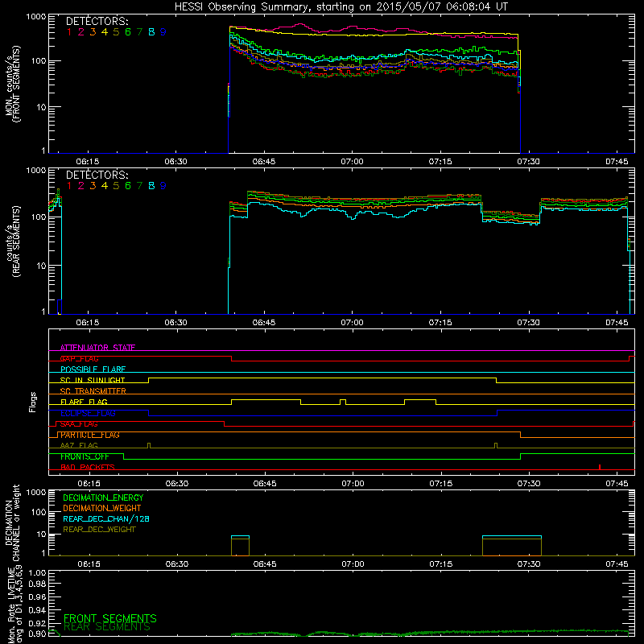Click the 10 y-axis label of the rear segments plot

pyautogui.click(x=41, y=266)
